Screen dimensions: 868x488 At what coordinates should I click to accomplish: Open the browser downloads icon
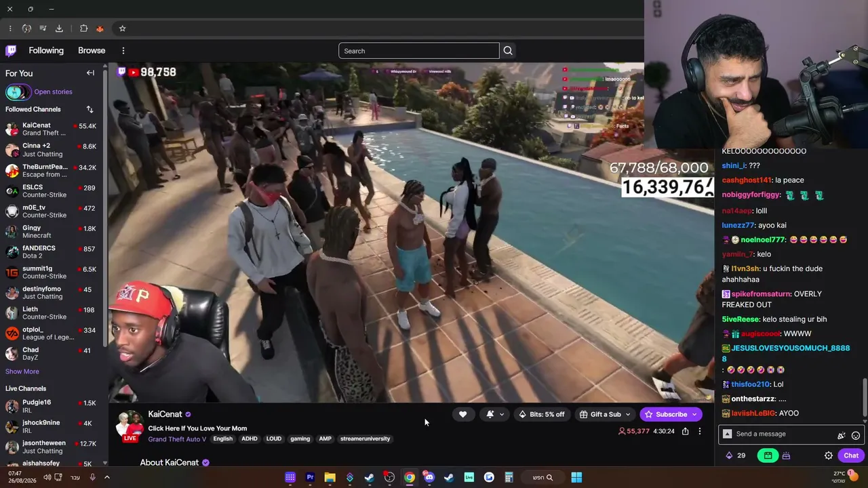(x=59, y=28)
